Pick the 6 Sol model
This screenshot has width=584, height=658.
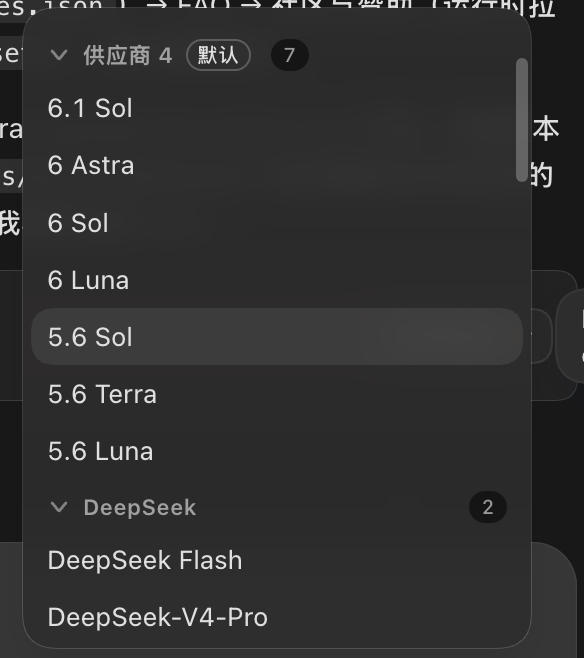pos(277,222)
